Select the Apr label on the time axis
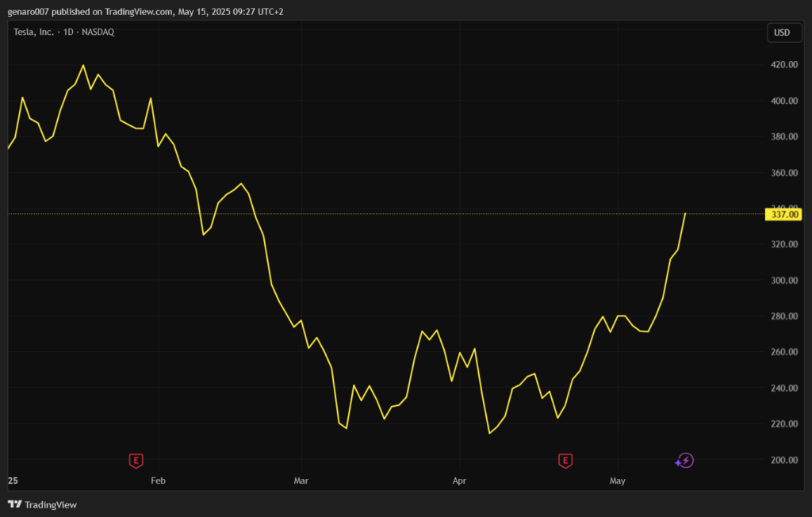Screen dimensions: 812x517 459,481
